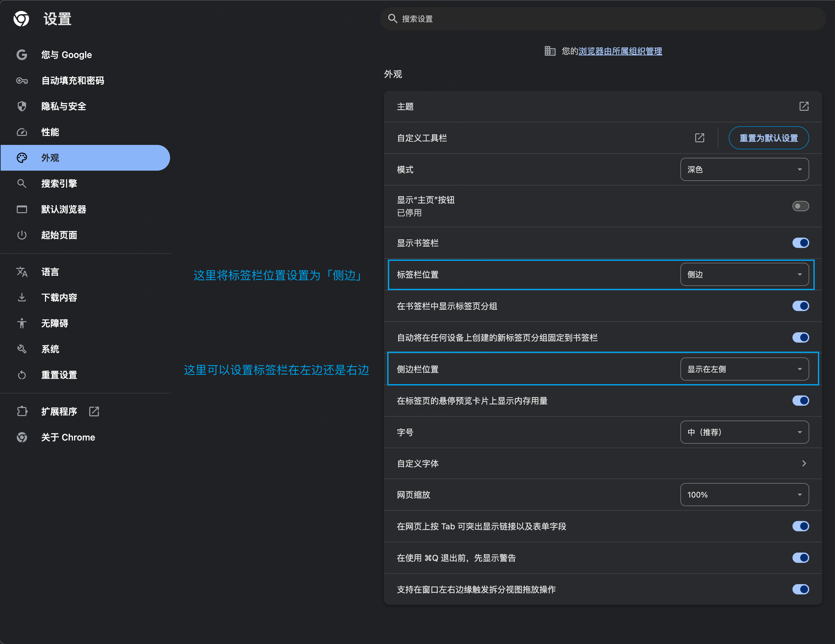Open 浏览器由所属组织管理 link

[x=620, y=51]
